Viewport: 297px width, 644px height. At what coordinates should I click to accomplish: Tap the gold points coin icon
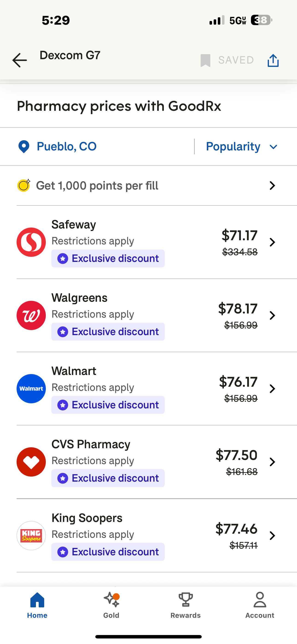coord(24,185)
